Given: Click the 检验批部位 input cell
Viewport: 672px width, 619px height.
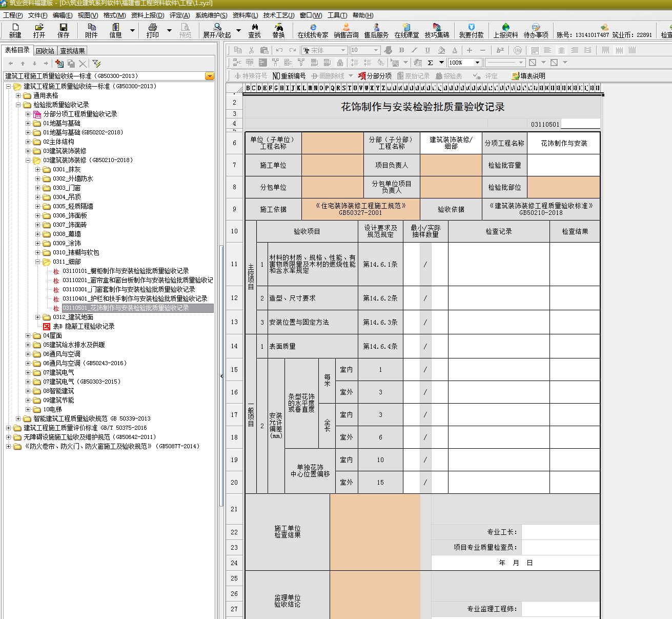Looking at the screenshot, I should pyautogui.click(x=564, y=187).
